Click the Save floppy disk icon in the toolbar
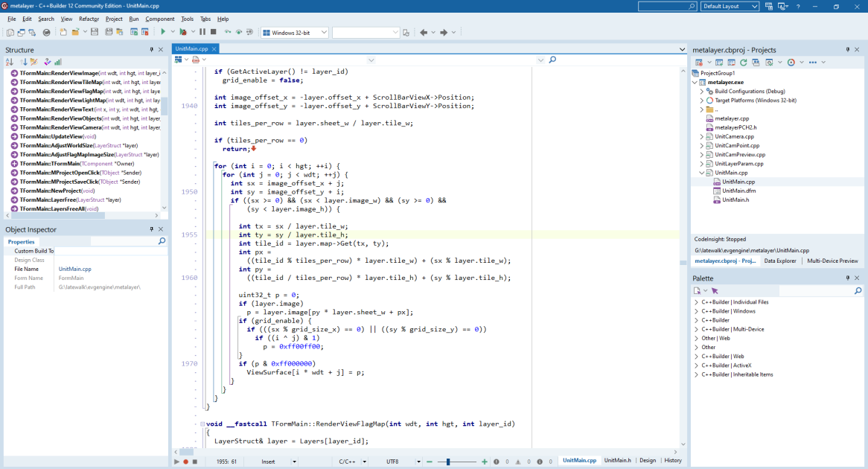The height and width of the screenshot is (469, 868). pos(95,32)
